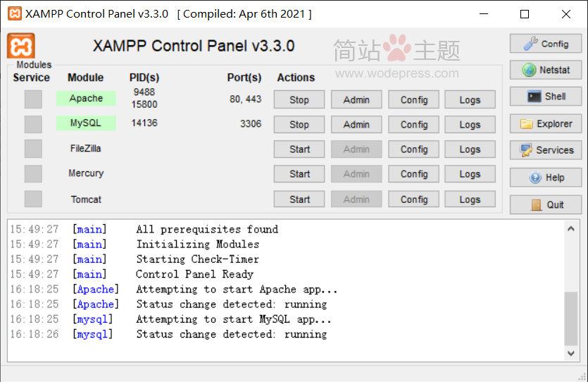Stop the Apache module
Viewport: 588px width, 382px height.
point(299,100)
